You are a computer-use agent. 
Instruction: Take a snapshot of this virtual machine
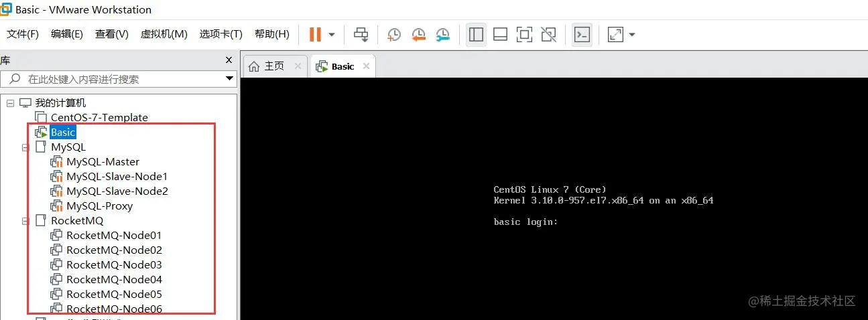click(394, 34)
